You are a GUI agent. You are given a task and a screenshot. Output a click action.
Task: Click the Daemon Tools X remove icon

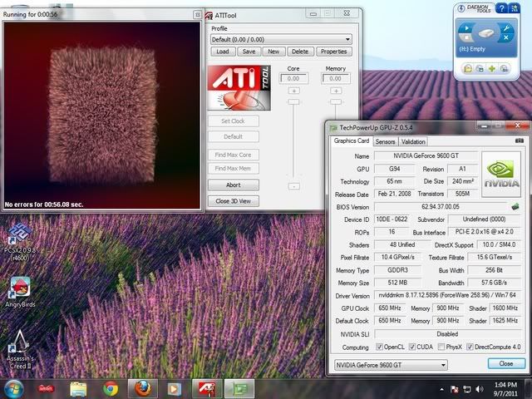506,37
